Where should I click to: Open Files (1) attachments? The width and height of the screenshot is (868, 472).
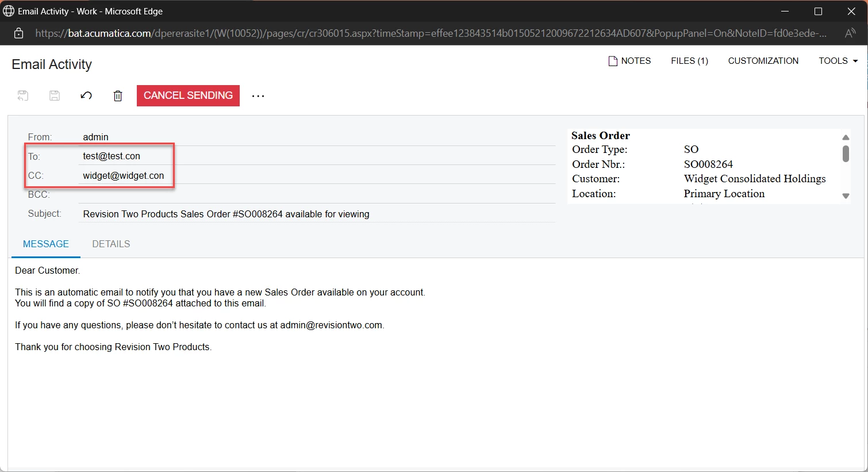689,61
